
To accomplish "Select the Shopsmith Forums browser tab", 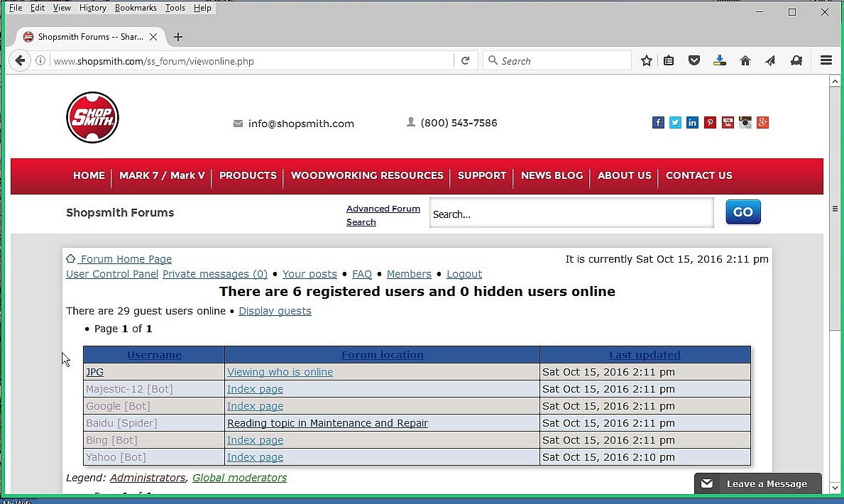I will tap(89, 37).
